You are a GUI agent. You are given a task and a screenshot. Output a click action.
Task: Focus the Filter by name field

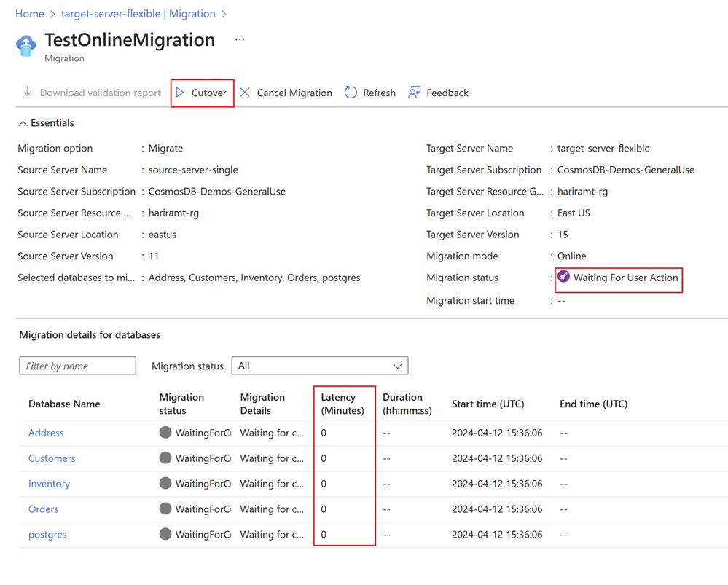click(77, 366)
